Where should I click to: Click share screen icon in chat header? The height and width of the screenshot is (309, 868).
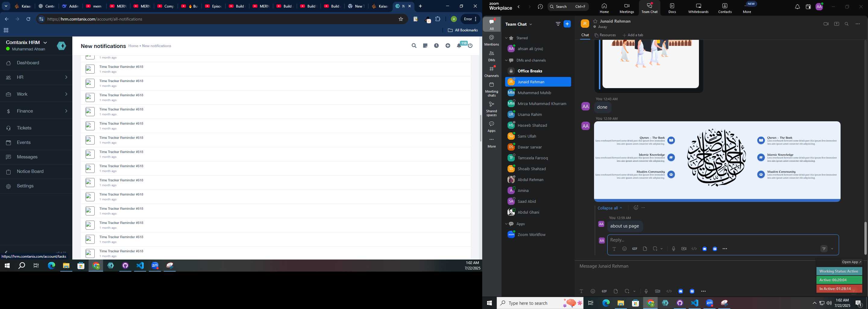pos(837,24)
